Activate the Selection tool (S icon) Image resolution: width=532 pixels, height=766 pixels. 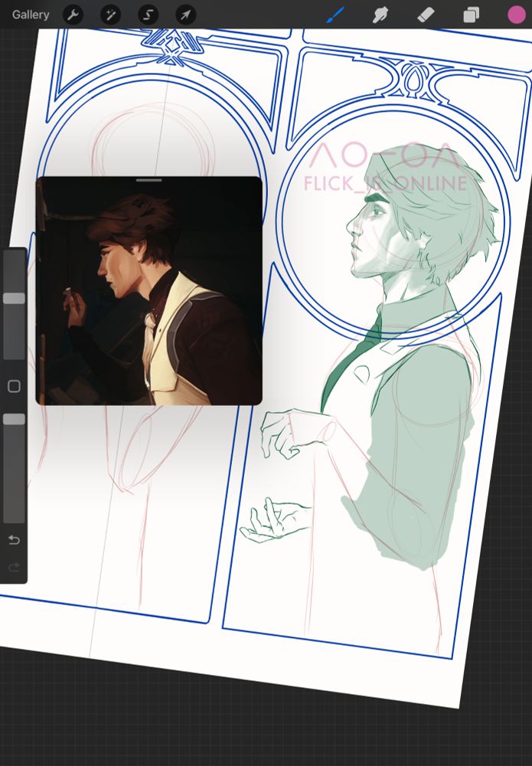click(148, 15)
